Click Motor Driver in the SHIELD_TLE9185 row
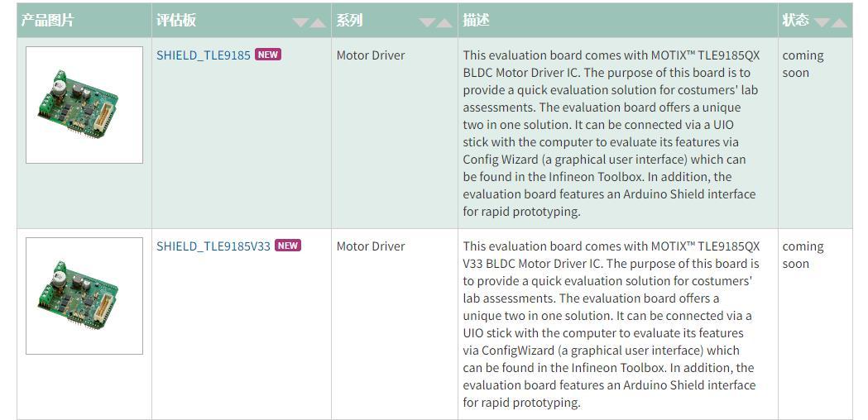The height and width of the screenshot is (420, 868). pyautogui.click(x=371, y=55)
